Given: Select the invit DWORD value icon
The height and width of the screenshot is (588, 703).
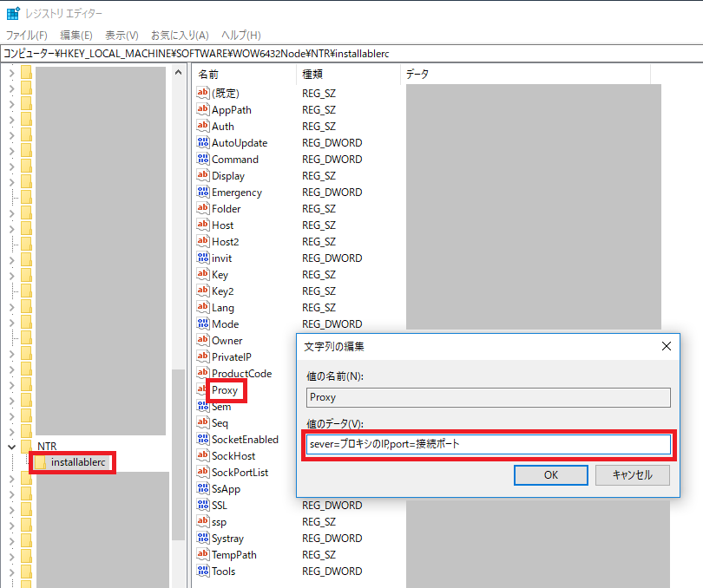Looking at the screenshot, I should [203, 258].
